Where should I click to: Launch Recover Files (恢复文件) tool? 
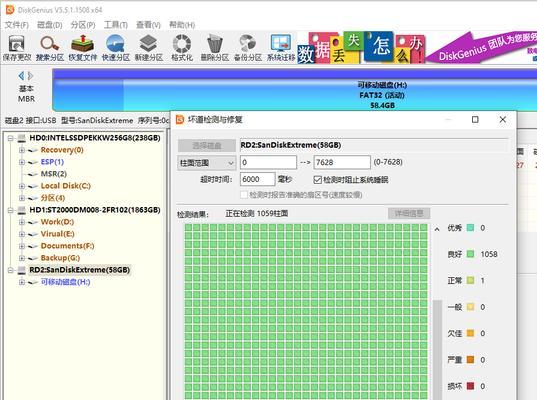point(83,48)
